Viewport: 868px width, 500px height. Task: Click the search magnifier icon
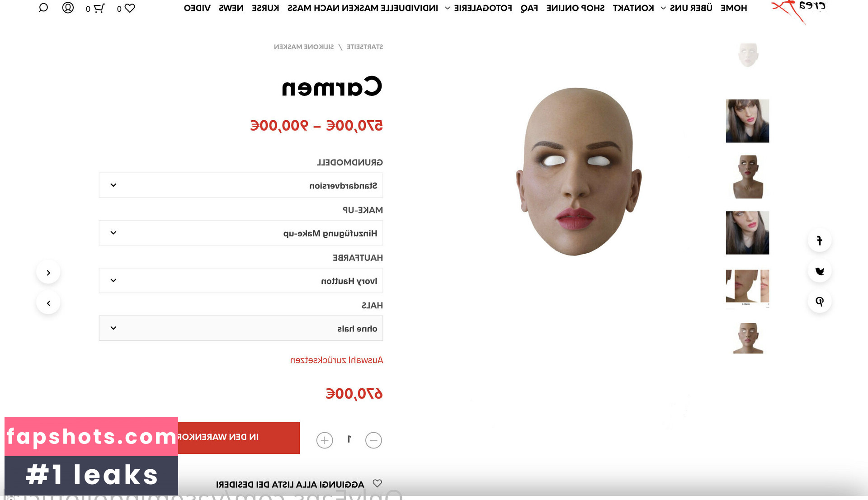click(x=43, y=8)
